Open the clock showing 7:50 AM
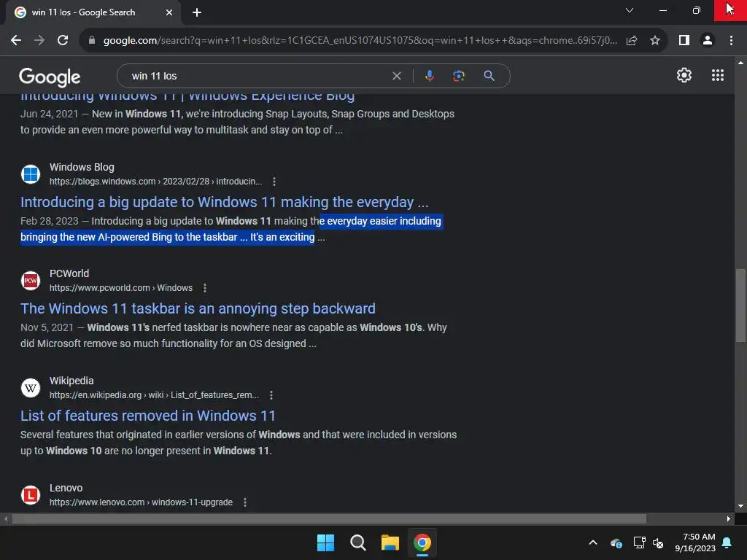 point(695,542)
